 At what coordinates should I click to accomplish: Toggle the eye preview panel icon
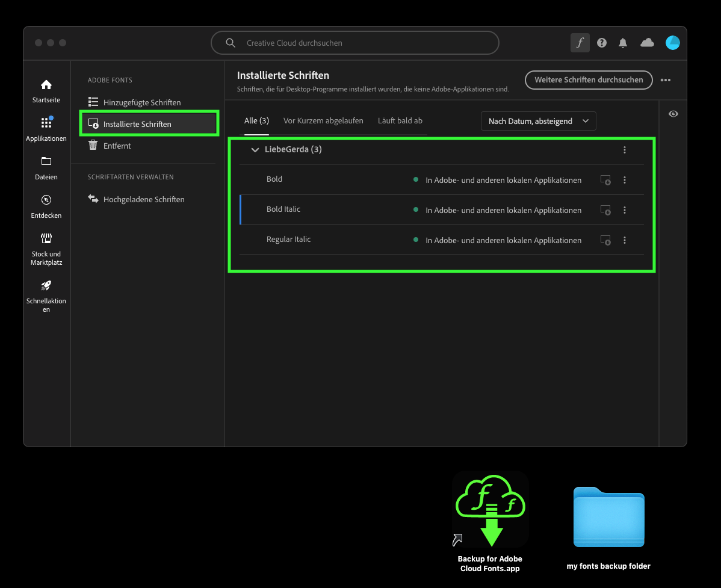point(673,114)
